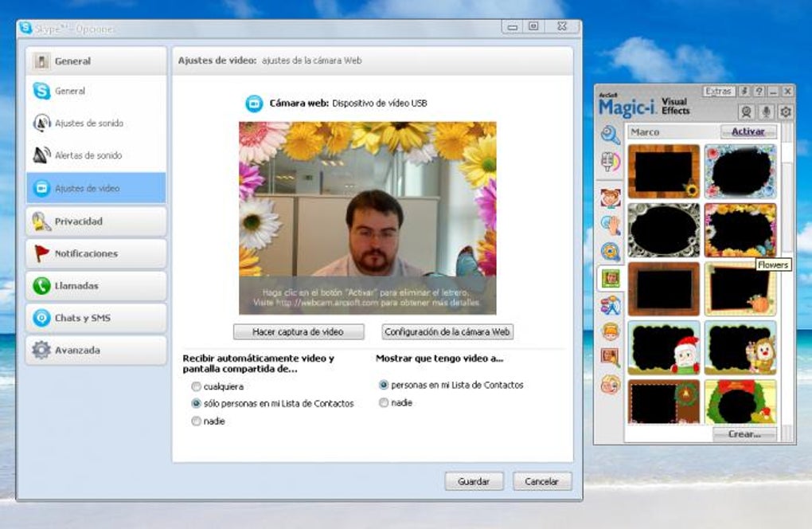Click the microphone icon in Magic-i header

click(766, 112)
